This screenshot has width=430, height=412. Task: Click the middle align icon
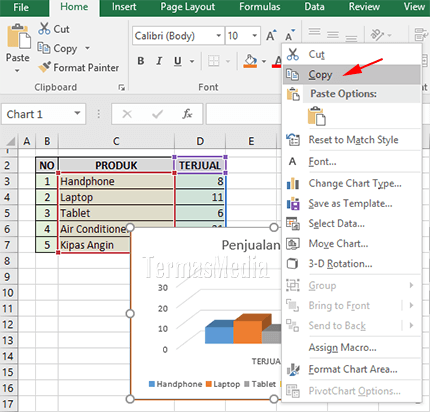[332, 35]
